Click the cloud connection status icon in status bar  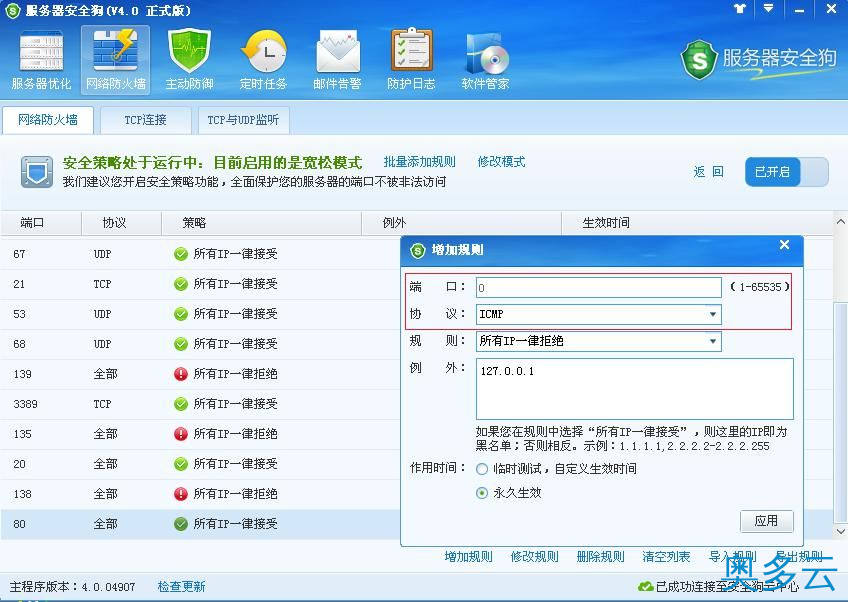pyautogui.click(x=645, y=586)
